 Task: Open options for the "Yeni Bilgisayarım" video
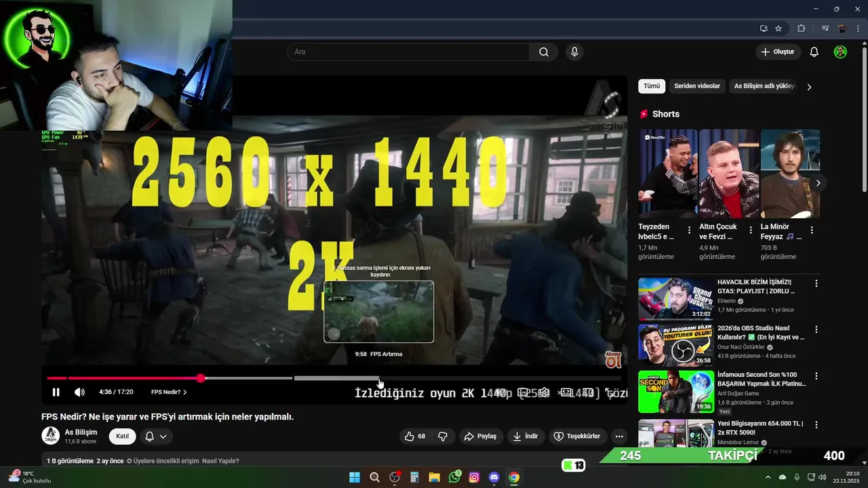point(816,425)
